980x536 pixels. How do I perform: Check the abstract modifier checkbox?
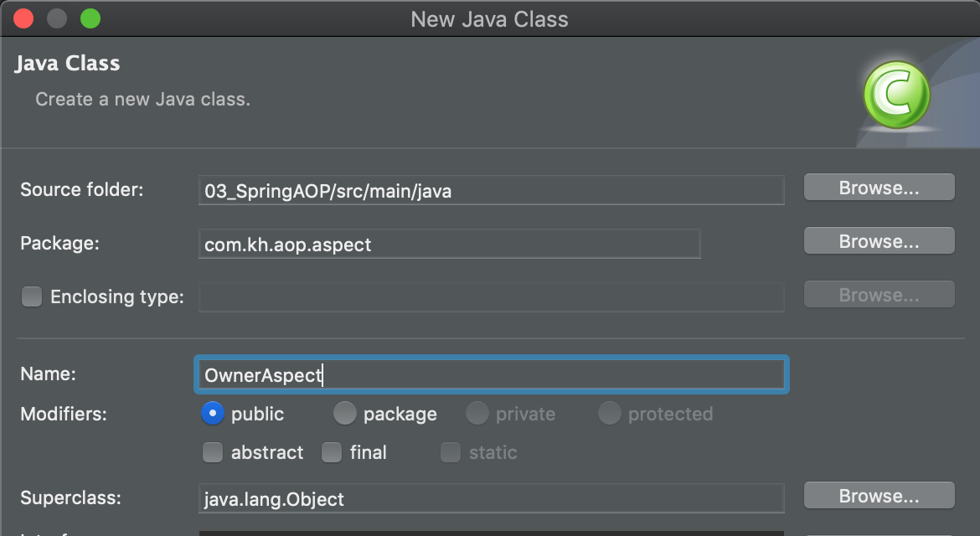click(x=213, y=452)
